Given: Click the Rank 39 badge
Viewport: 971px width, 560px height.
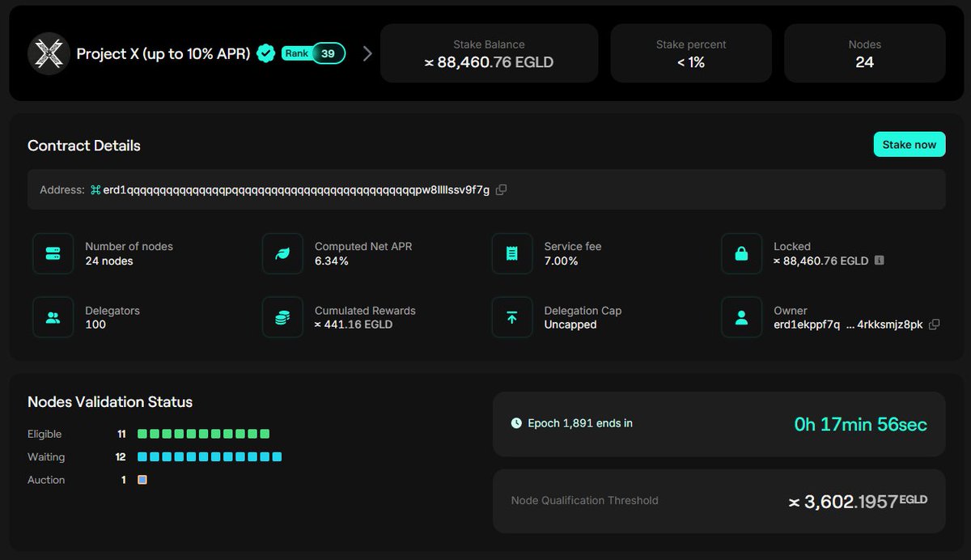Looking at the screenshot, I should 313,53.
